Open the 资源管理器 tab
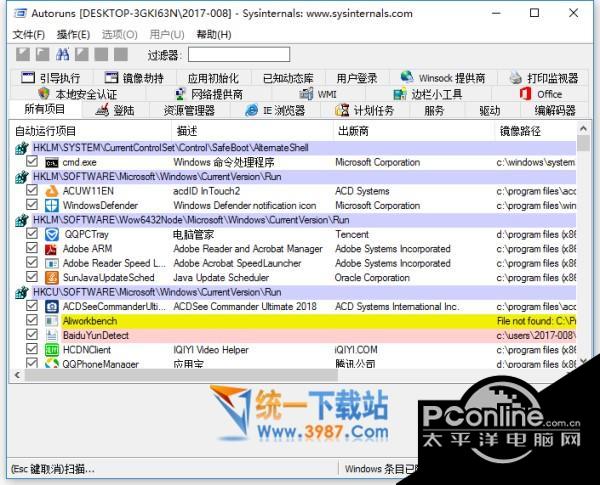This screenshot has width=600, height=485. tap(189, 111)
